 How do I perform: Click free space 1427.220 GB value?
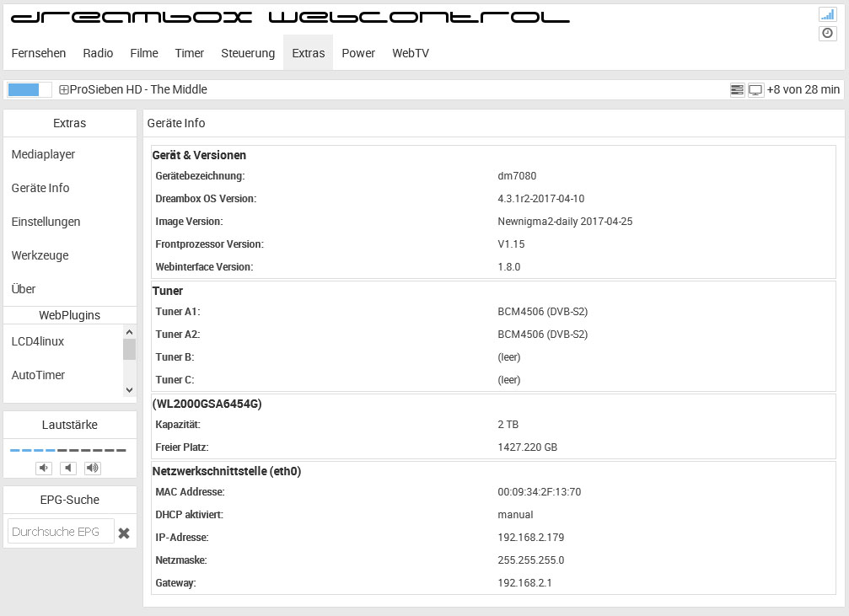(528, 447)
